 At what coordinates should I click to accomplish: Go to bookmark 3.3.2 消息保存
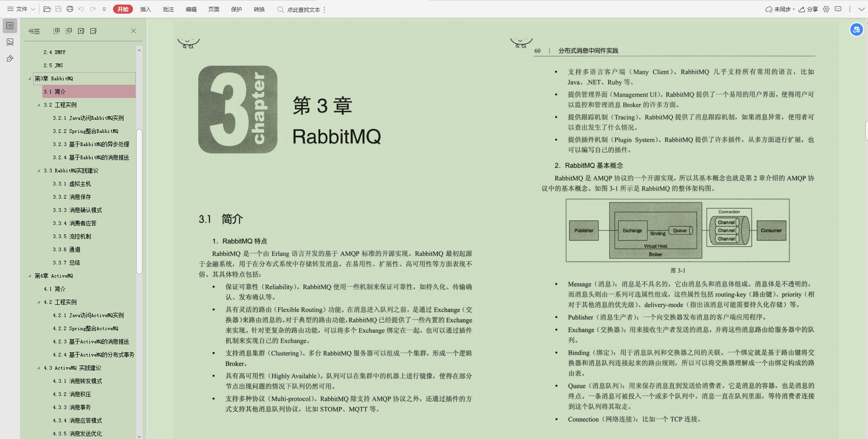click(x=72, y=197)
